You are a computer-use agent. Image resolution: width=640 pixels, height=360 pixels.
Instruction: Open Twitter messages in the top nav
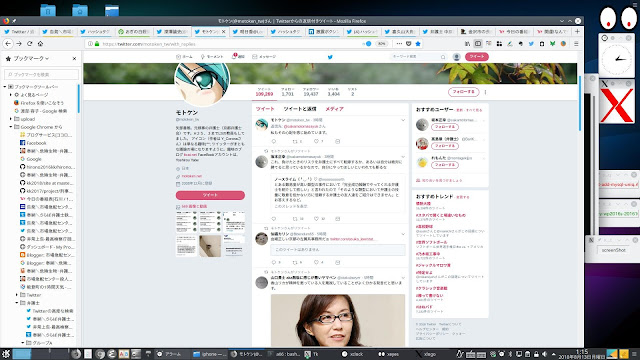click(x=264, y=57)
